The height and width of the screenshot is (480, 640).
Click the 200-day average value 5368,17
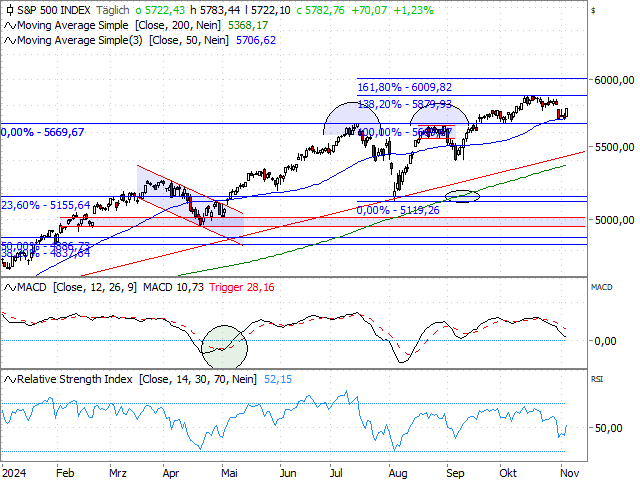pyautogui.click(x=248, y=25)
